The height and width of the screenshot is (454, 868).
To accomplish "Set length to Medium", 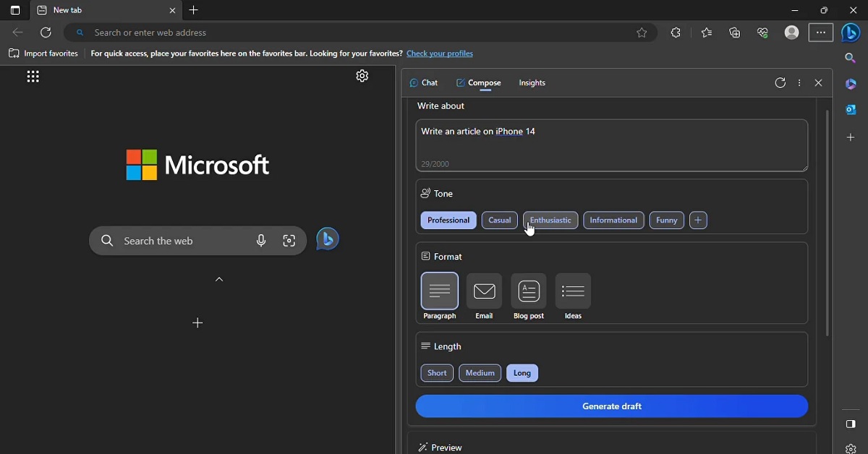I will click(480, 373).
